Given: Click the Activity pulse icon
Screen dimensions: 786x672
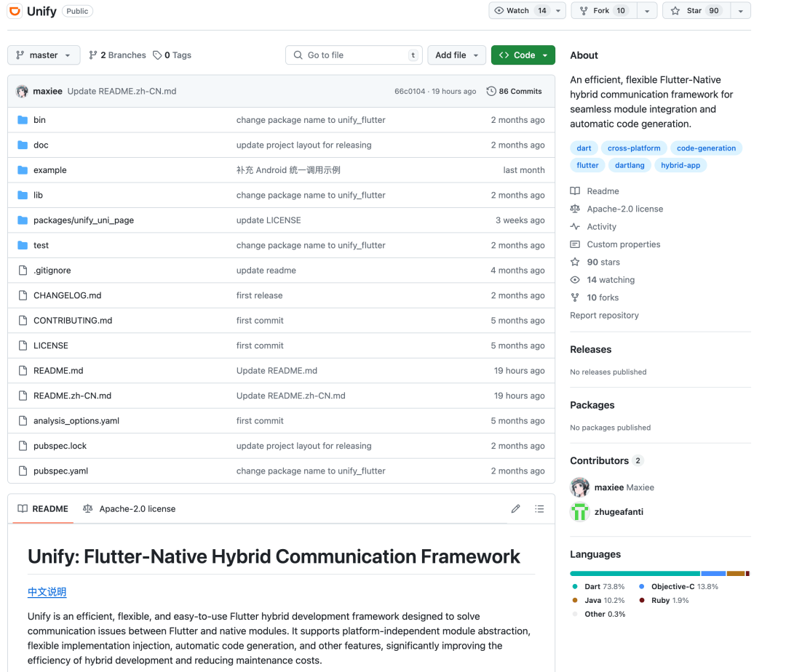Looking at the screenshot, I should 575,226.
